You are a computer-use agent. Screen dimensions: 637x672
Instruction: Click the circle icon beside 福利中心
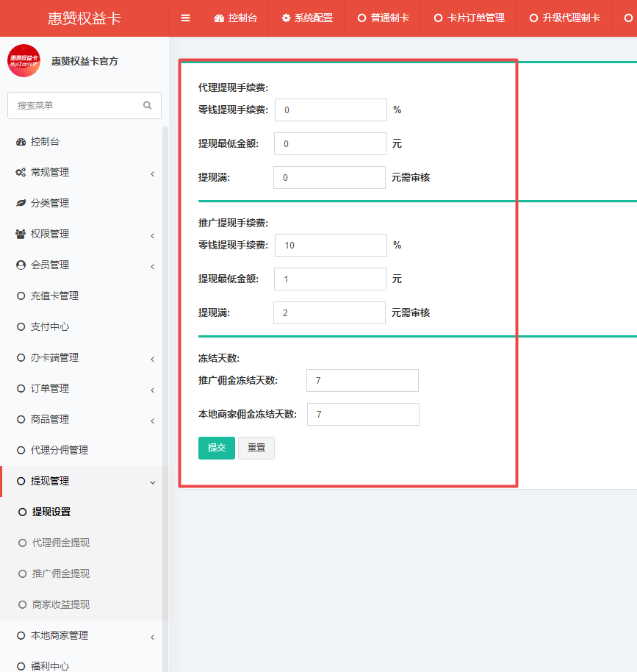pos(21,666)
